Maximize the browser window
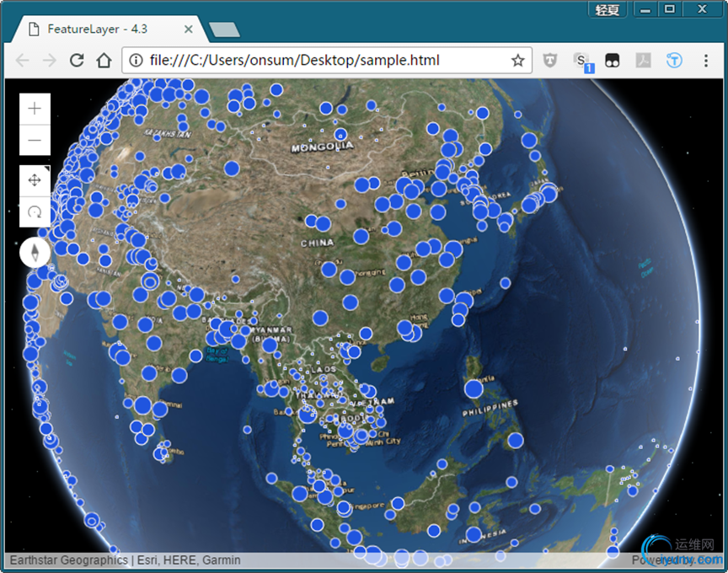 (x=670, y=9)
